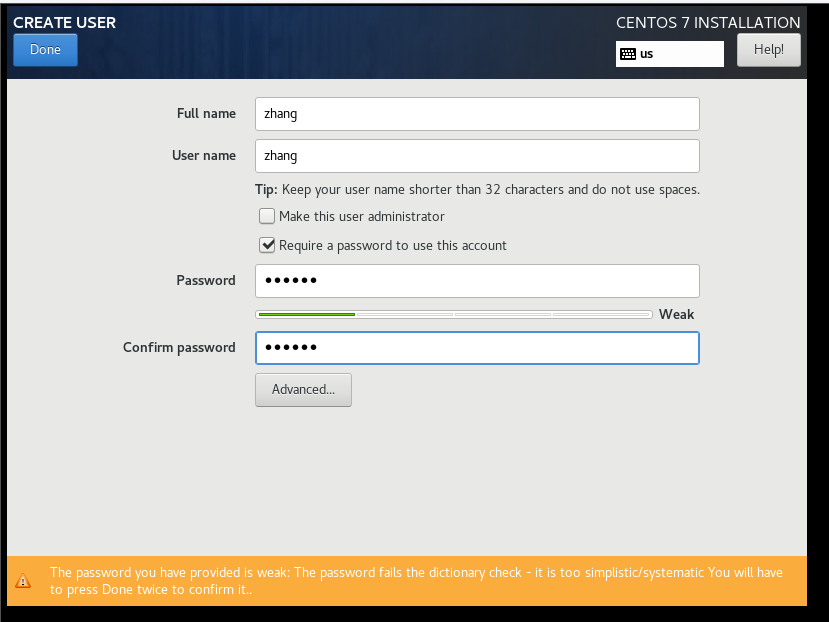Focus the Full name input field
829x622 pixels.
[477, 114]
